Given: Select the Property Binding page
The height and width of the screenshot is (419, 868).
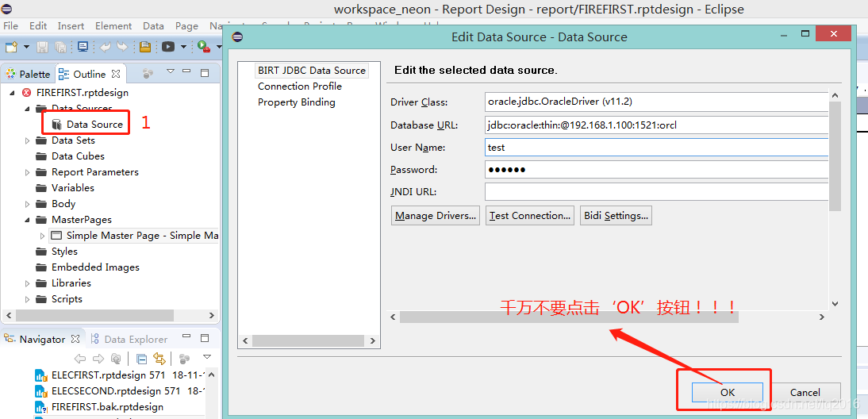Looking at the screenshot, I should click(296, 102).
